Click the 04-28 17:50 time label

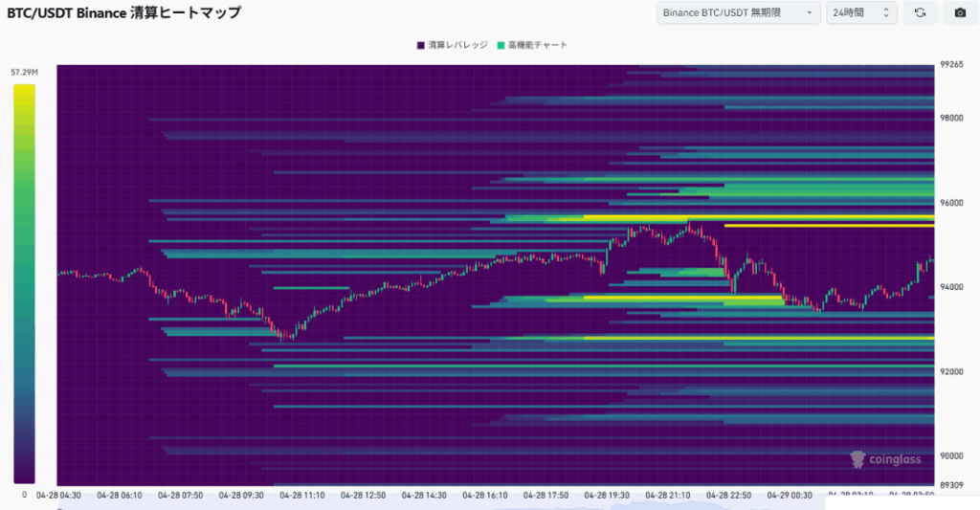pyautogui.click(x=546, y=495)
